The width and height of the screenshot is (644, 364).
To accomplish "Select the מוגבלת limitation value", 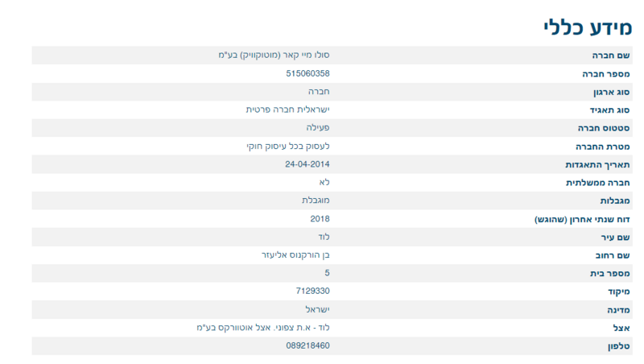I will tap(316, 201).
